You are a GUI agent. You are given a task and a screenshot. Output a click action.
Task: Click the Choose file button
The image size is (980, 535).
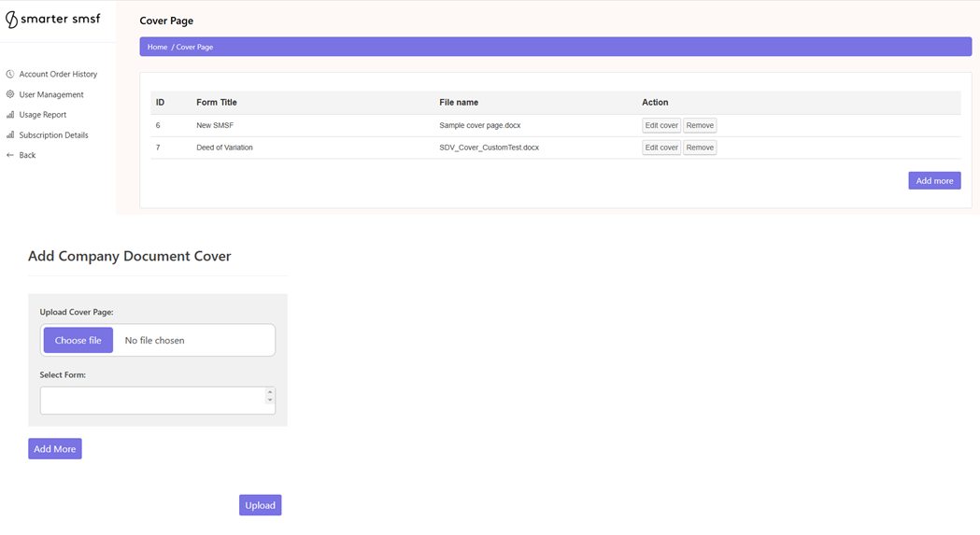coord(78,340)
